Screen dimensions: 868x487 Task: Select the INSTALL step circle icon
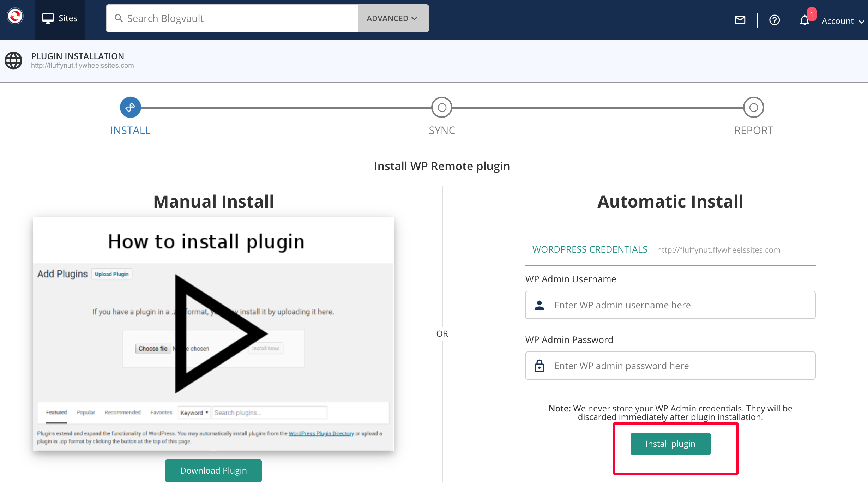(130, 107)
